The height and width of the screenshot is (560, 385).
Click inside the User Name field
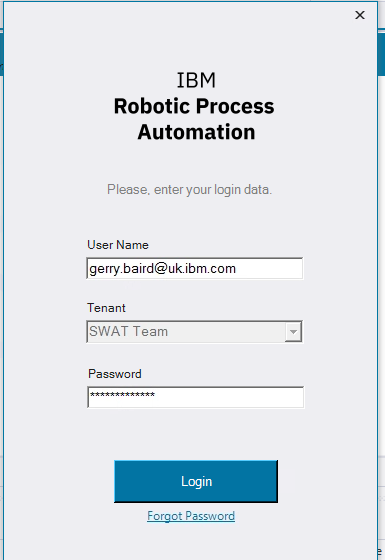195,268
